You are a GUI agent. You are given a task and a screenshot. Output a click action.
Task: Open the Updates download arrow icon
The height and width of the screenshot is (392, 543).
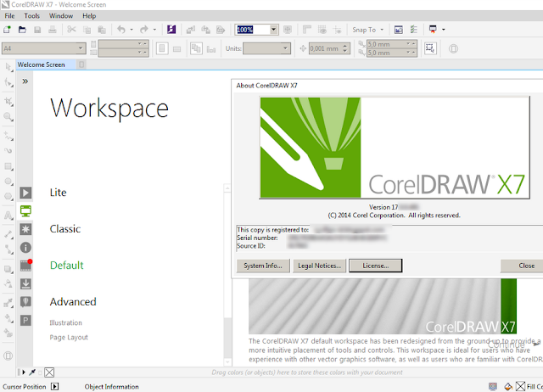pyautogui.click(x=25, y=284)
